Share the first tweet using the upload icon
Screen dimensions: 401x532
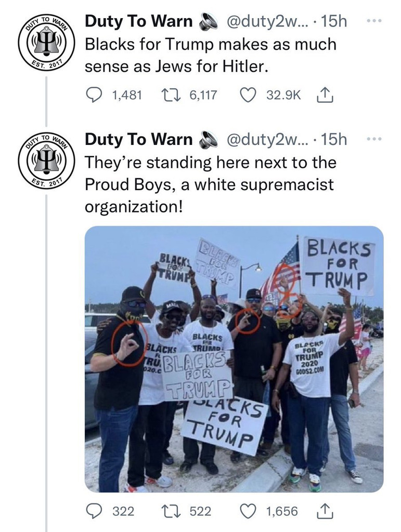click(325, 95)
